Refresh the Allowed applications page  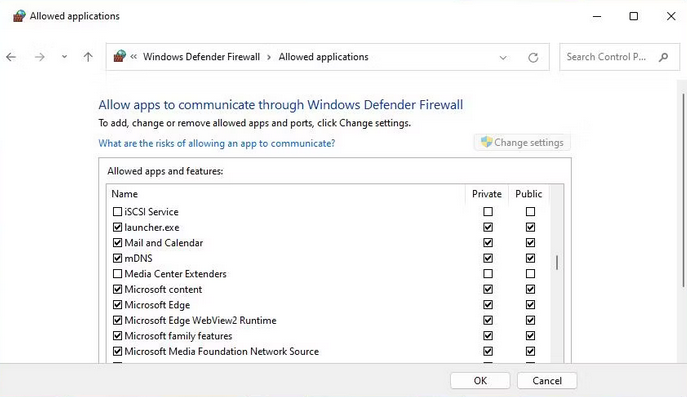533,57
